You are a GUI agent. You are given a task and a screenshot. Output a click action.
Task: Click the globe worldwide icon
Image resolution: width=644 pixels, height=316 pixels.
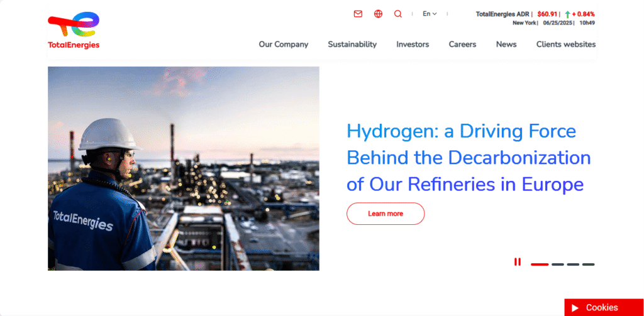pyautogui.click(x=378, y=14)
